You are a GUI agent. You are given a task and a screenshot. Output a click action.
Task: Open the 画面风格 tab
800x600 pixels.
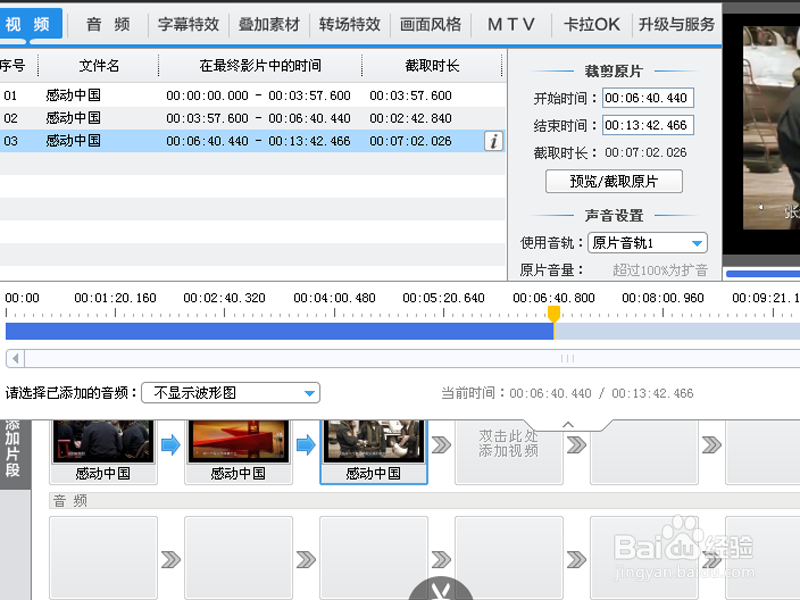point(430,24)
